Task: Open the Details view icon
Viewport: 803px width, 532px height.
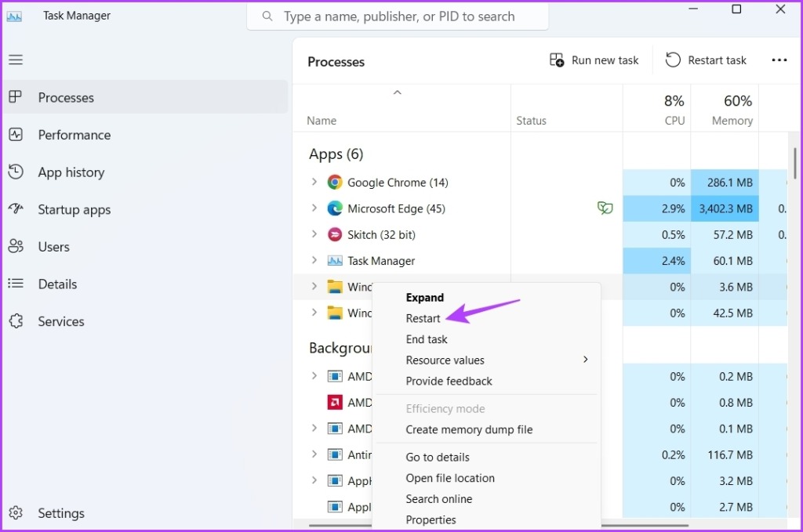Action: coord(17,284)
